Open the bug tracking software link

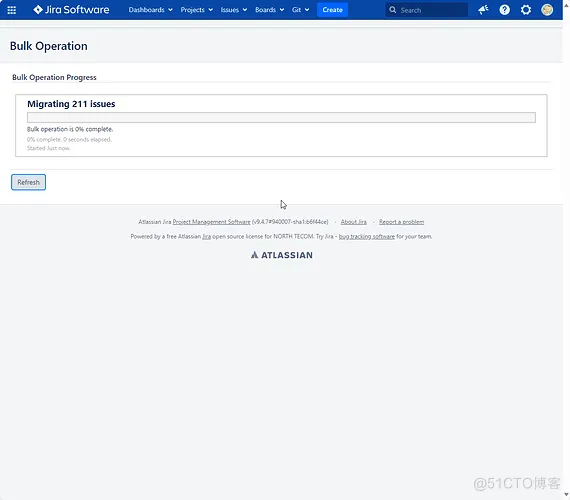coord(366,236)
